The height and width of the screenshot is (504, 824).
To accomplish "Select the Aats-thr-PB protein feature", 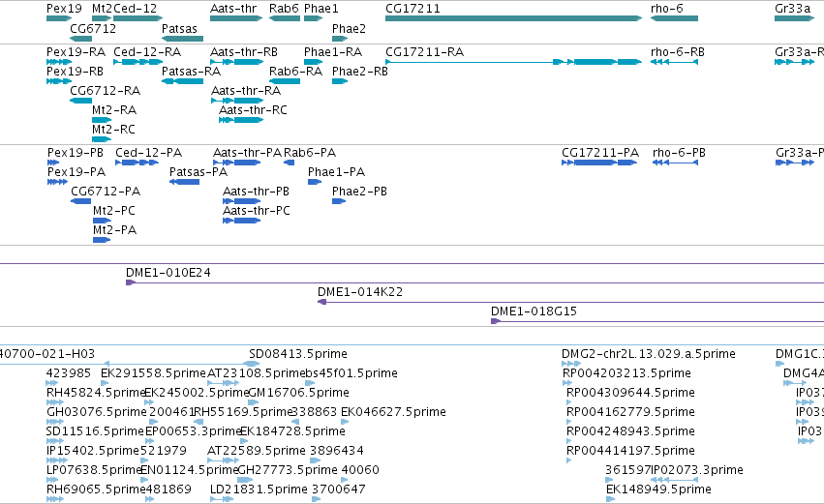I will pyautogui.click(x=242, y=201).
